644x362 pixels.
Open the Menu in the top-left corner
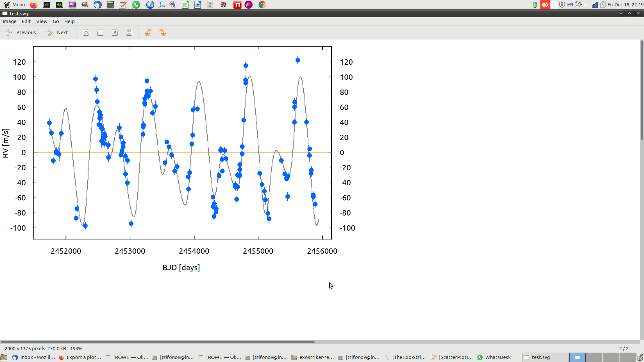click(14, 4)
